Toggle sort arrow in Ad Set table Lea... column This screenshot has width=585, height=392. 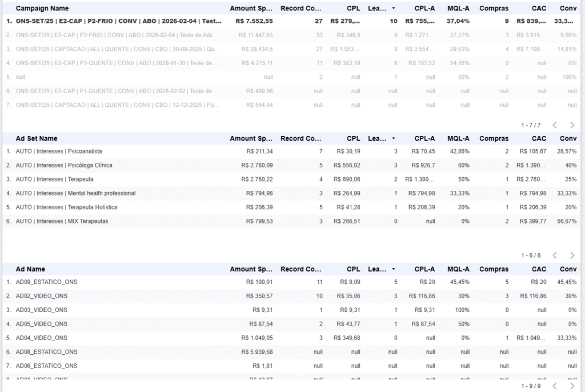[393, 139]
